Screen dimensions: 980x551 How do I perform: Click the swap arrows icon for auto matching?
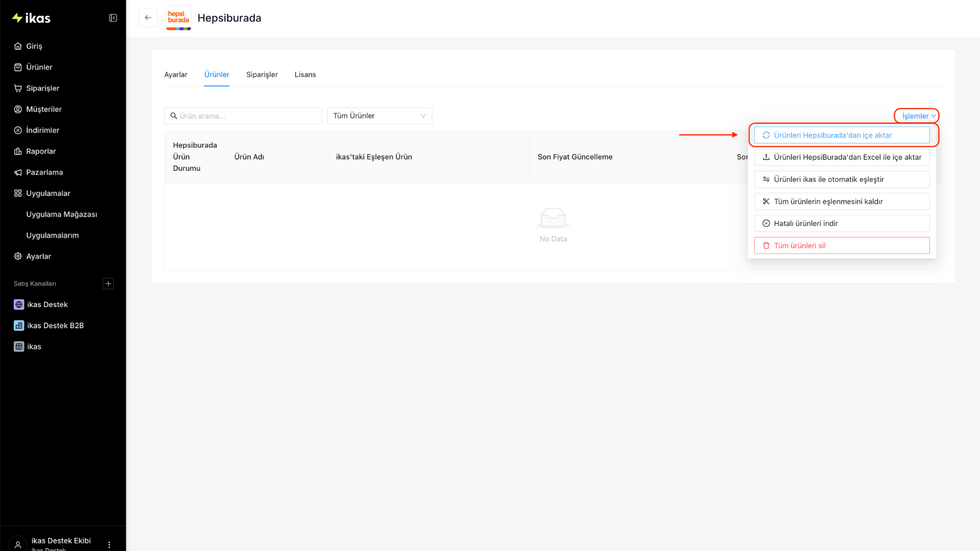pos(766,179)
